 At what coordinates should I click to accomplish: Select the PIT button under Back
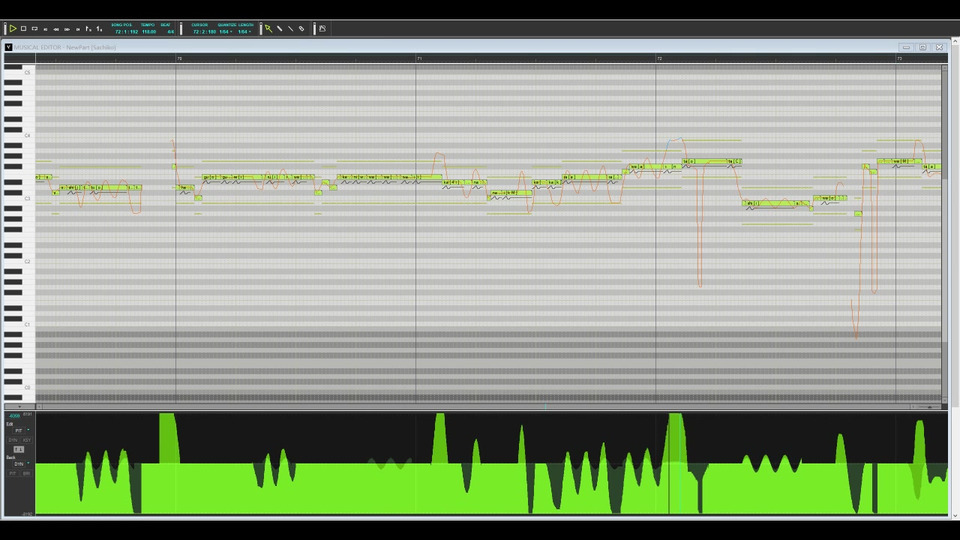coord(13,474)
